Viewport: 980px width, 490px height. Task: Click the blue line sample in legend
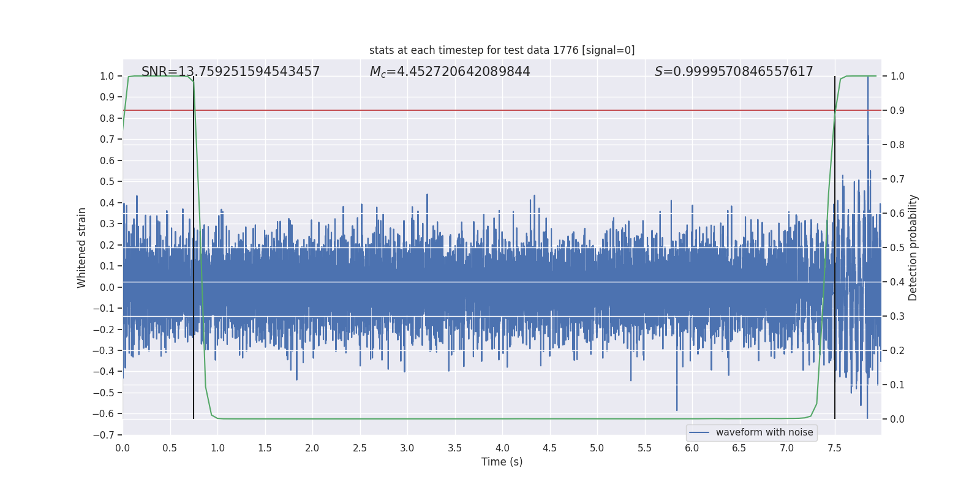pyautogui.click(x=699, y=432)
